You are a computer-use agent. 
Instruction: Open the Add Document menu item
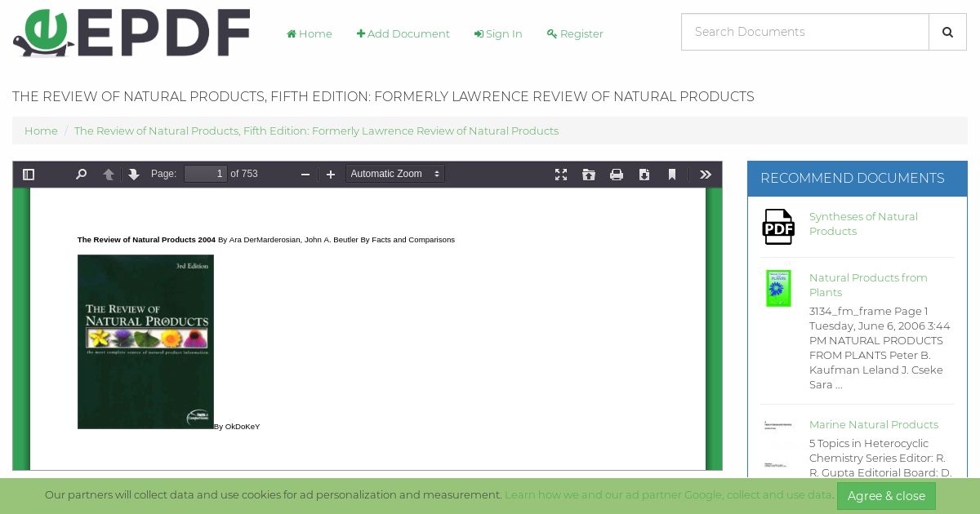point(403,33)
